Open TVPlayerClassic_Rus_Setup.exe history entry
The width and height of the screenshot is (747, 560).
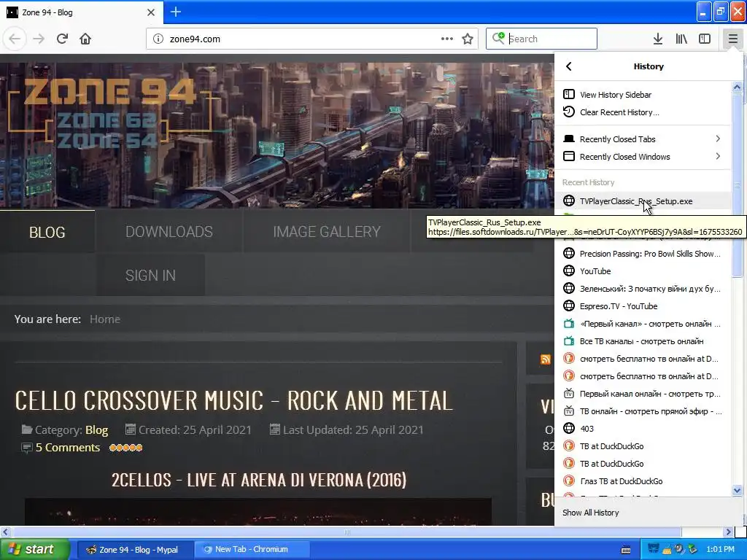643,201
